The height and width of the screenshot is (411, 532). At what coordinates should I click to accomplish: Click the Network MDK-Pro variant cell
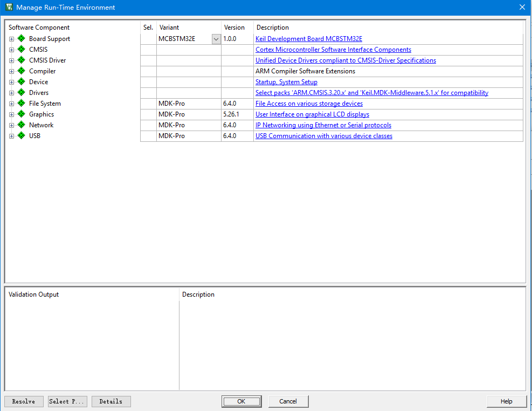tap(189, 125)
